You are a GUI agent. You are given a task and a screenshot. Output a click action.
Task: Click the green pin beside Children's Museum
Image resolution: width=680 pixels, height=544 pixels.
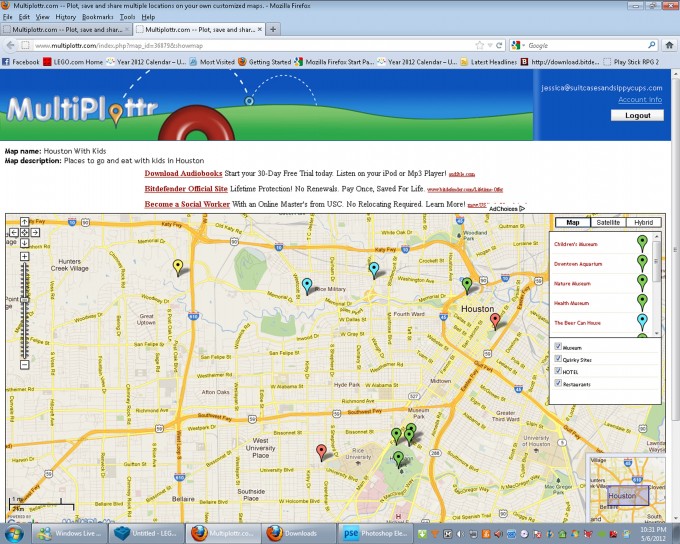pyautogui.click(x=642, y=243)
